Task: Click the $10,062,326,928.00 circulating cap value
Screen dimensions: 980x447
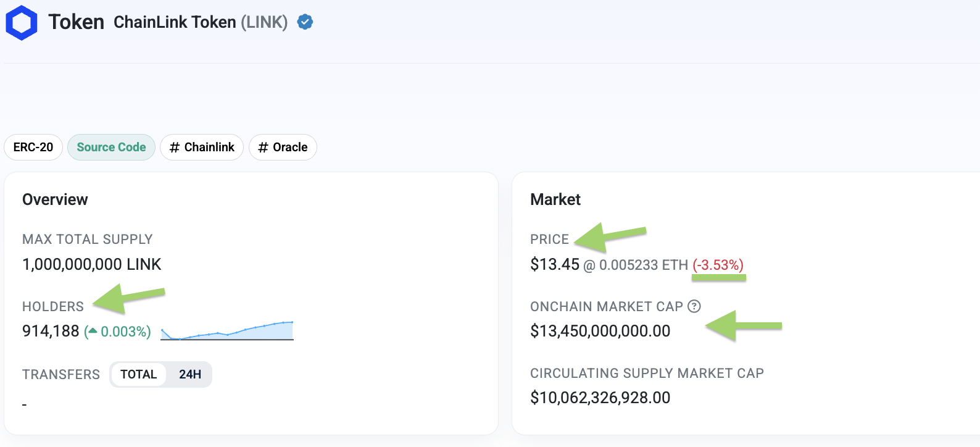Action: pos(600,398)
